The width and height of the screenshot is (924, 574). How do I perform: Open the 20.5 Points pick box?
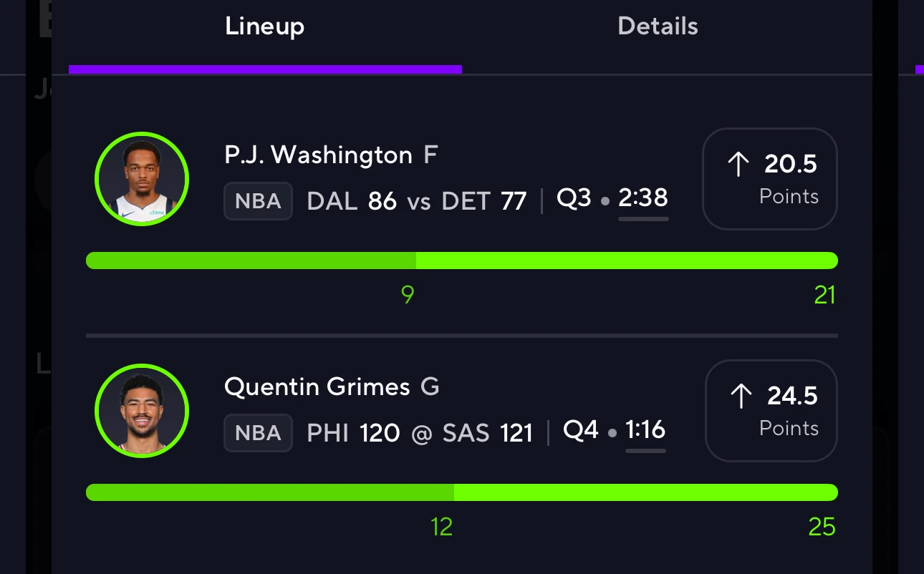point(770,179)
